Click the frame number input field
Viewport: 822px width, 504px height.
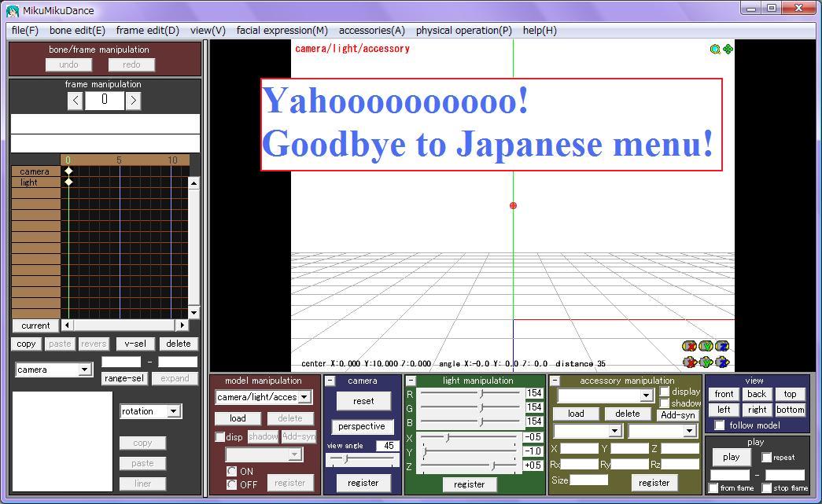pos(105,101)
